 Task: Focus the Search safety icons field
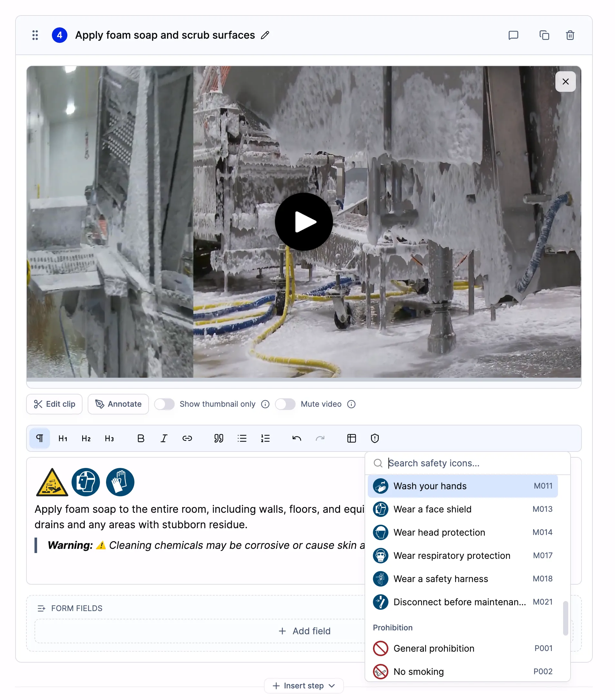tap(467, 463)
